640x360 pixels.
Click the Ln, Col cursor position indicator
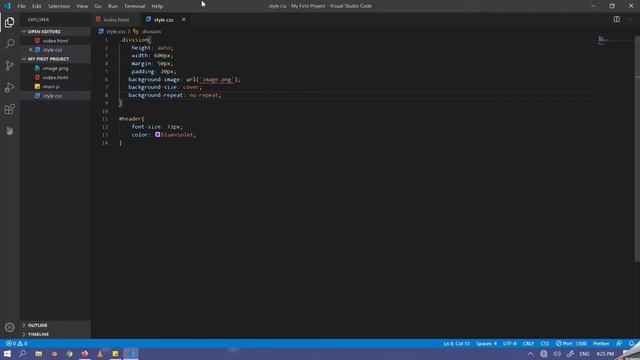click(x=456, y=343)
